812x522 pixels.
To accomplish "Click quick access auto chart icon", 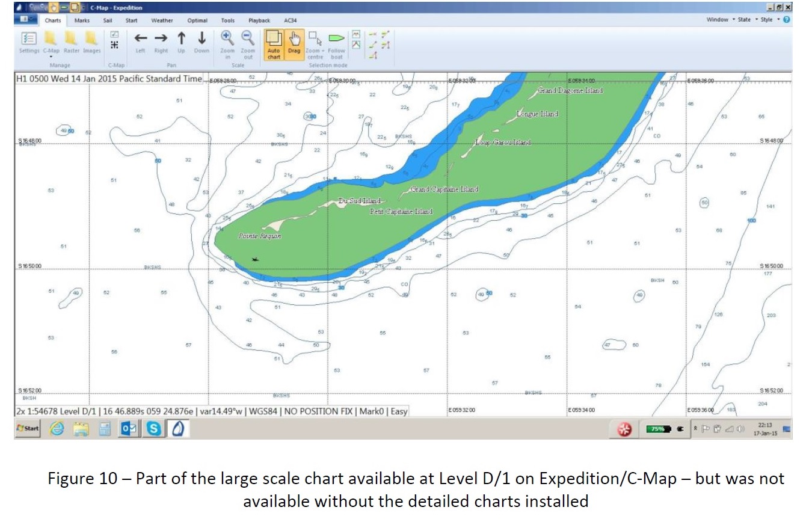I will coord(76,8).
